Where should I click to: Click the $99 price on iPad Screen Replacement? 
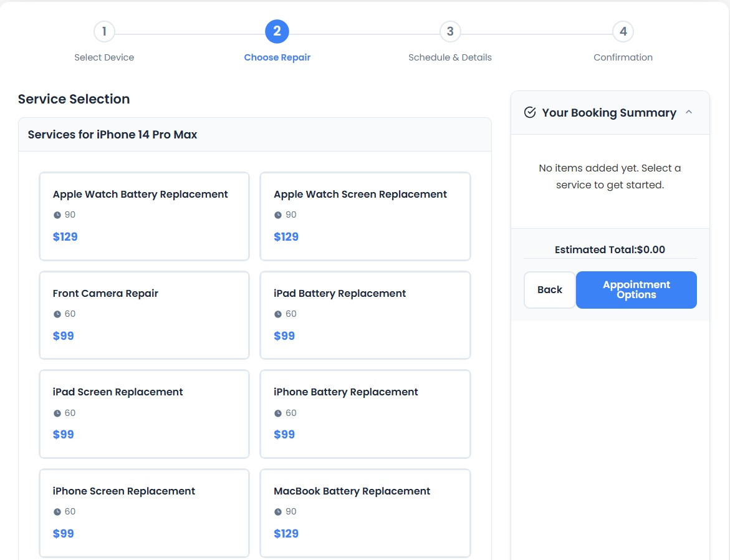coord(64,435)
